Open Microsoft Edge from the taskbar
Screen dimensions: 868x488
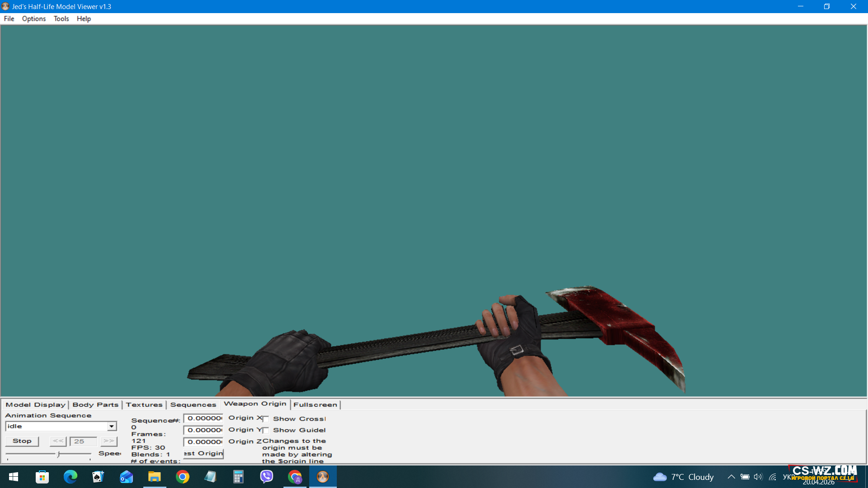70,477
